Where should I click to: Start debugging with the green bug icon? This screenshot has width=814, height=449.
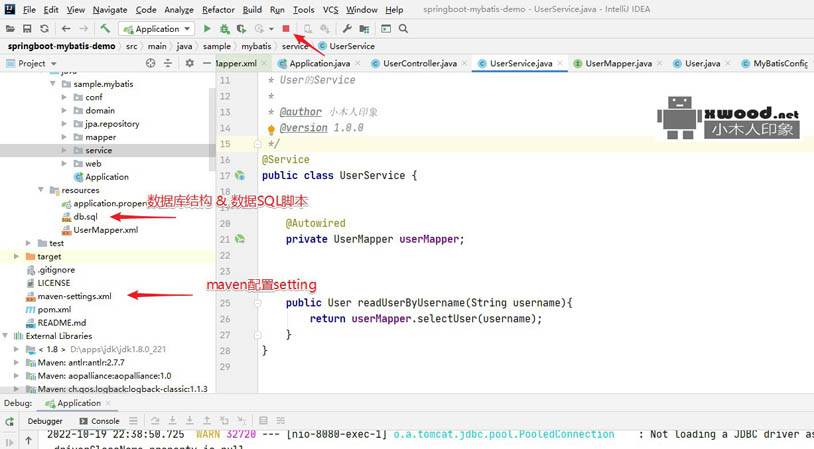[224, 29]
